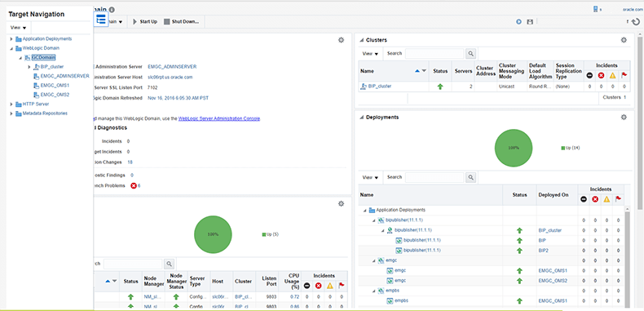Expand the HTTP Server tree node

tap(11, 104)
